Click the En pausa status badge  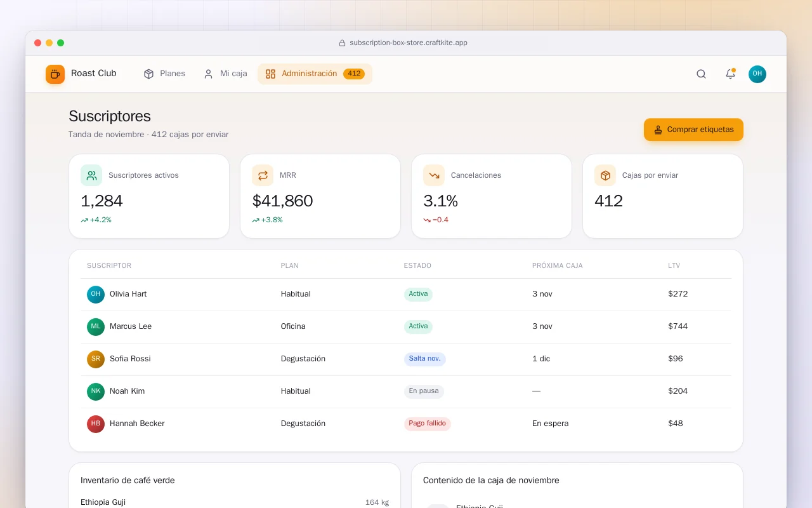(424, 391)
